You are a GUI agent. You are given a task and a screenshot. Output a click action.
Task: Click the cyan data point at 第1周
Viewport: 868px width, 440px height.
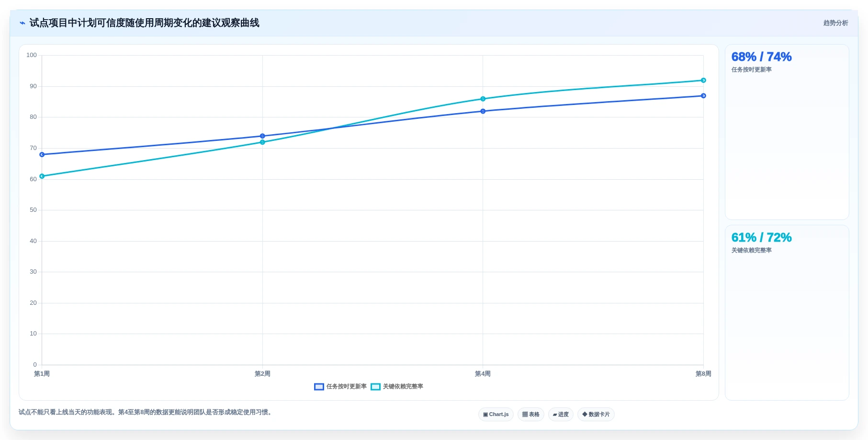[x=42, y=176]
